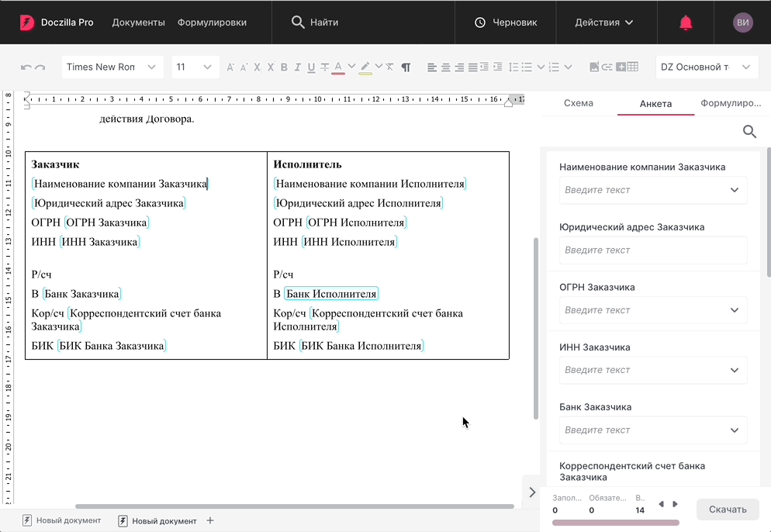
Task: Switch to the Схема tab
Action: 579,103
